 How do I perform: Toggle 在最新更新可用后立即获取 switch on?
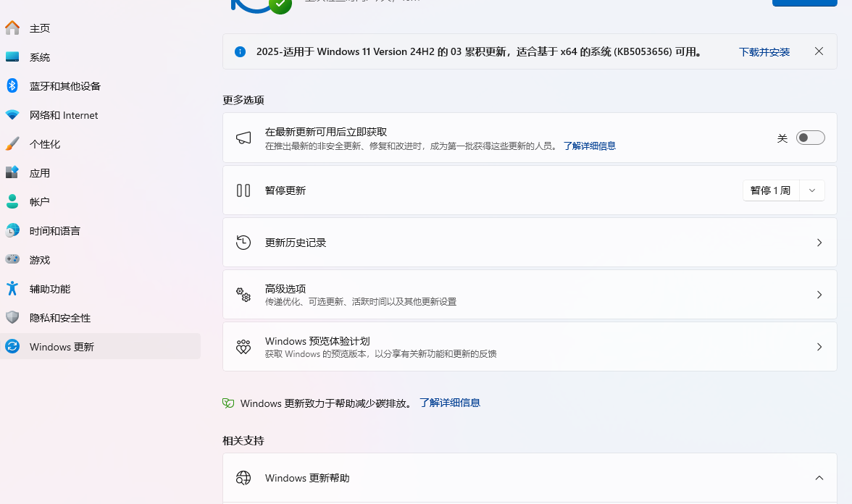[x=810, y=138]
